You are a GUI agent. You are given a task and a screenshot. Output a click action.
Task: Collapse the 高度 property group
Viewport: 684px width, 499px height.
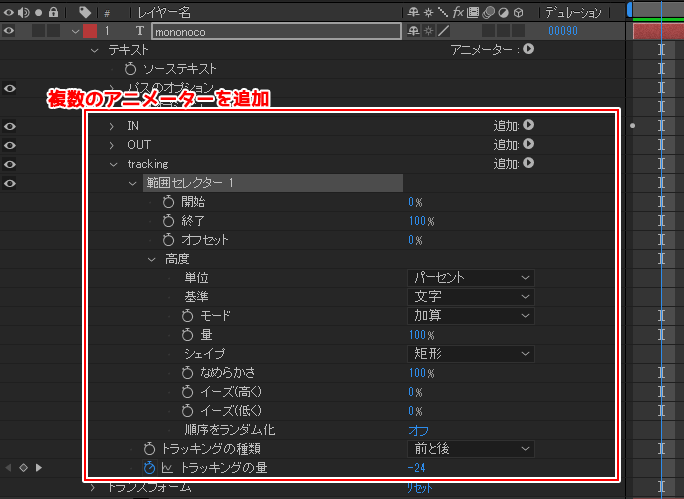click(x=151, y=259)
